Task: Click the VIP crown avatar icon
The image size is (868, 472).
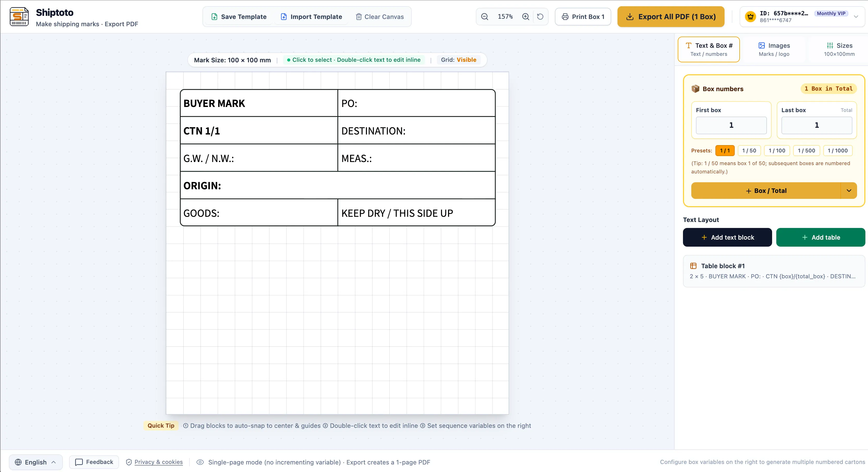Action: pyautogui.click(x=750, y=17)
